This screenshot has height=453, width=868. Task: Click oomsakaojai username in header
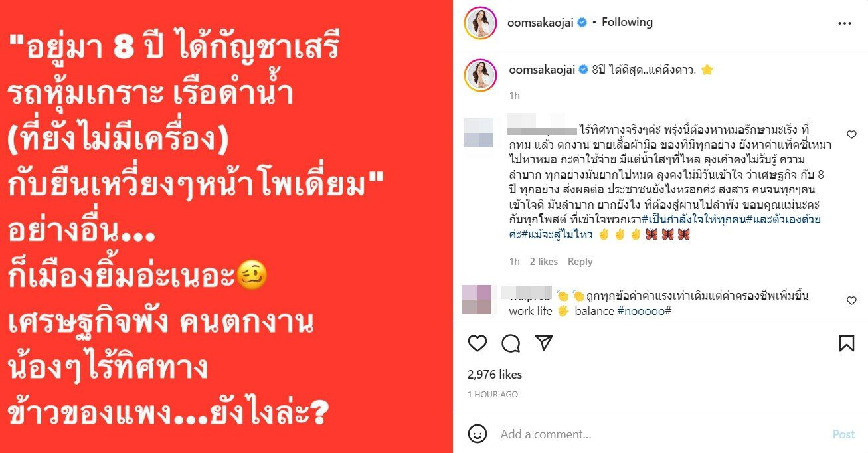tap(540, 22)
